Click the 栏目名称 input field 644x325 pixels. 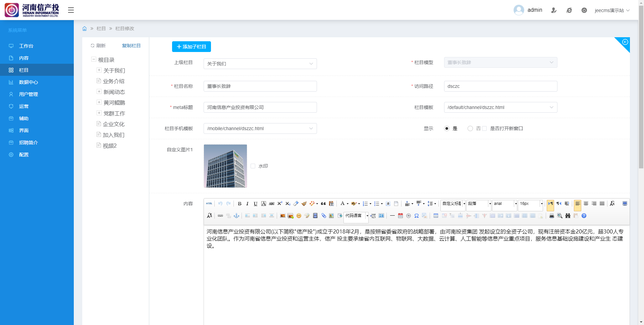(x=260, y=86)
